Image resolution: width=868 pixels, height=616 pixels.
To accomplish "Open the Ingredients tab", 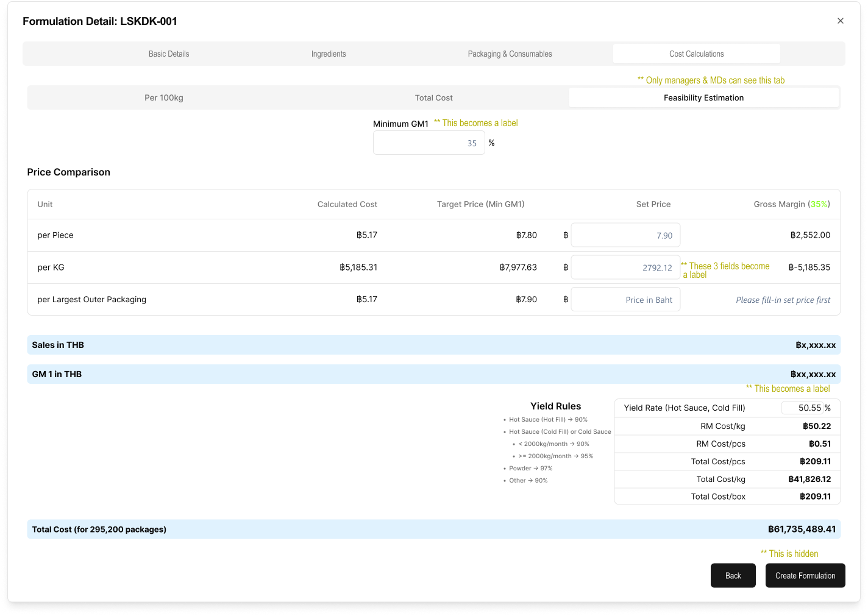I will pos(329,54).
